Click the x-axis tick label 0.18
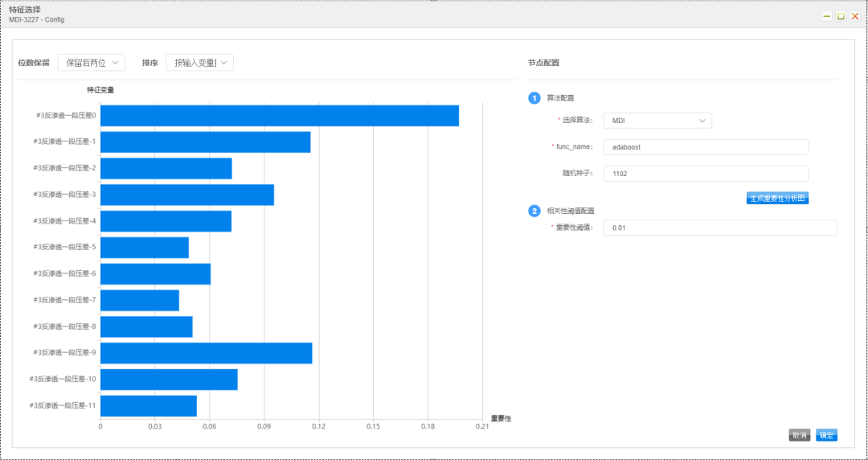Viewport: 868px width, 460px height. tap(428, 427)
